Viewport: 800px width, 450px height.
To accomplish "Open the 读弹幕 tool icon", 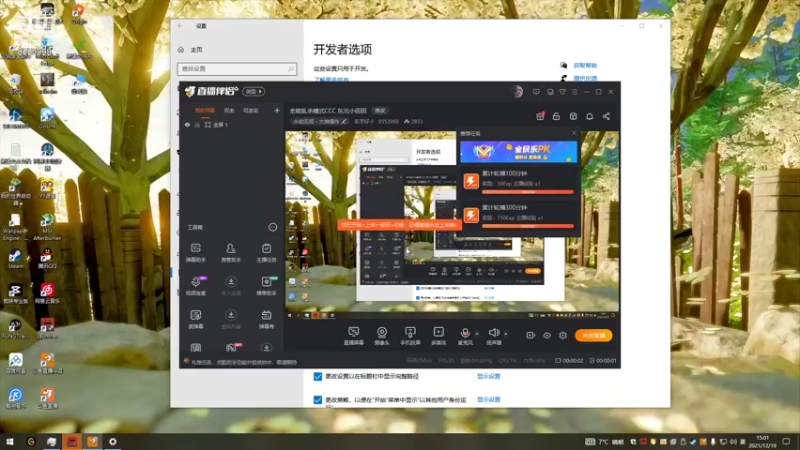I will point(195,319).
